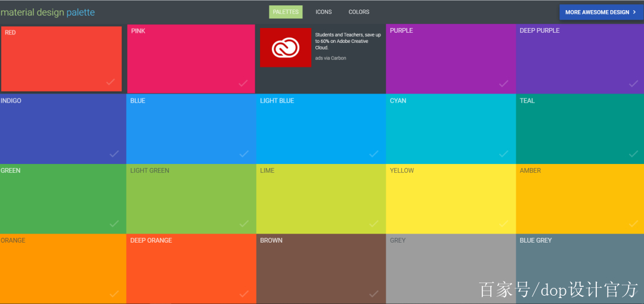Switch to the Colors tab
Viewport: 644px width, 304px height.
[x=359, y=12]
